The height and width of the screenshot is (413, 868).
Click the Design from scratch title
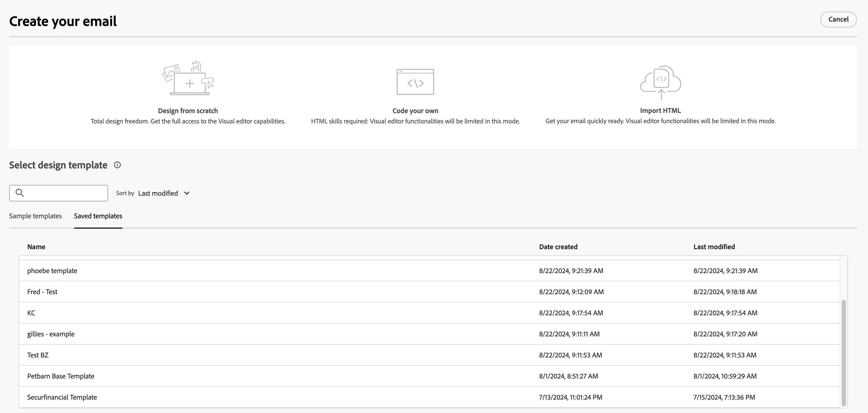tap(188, 111)
